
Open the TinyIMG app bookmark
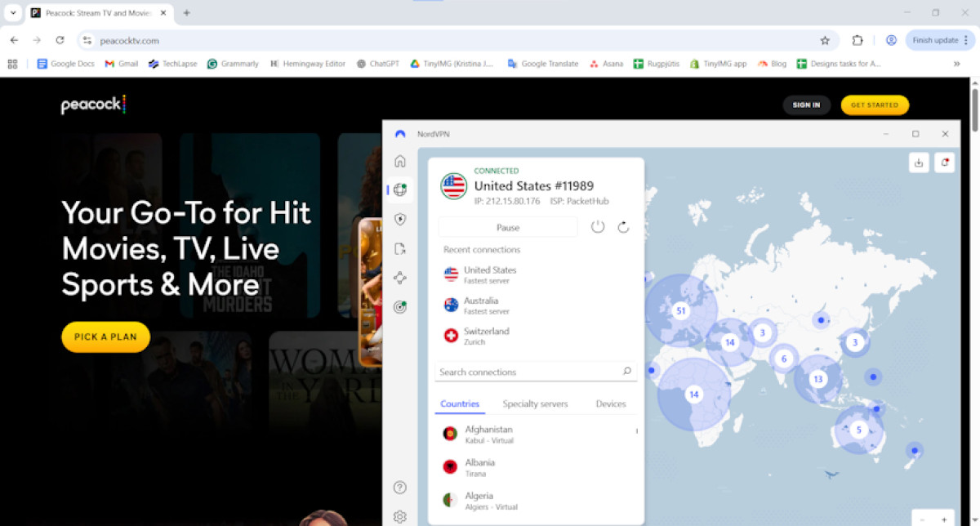tap(718, 64)
